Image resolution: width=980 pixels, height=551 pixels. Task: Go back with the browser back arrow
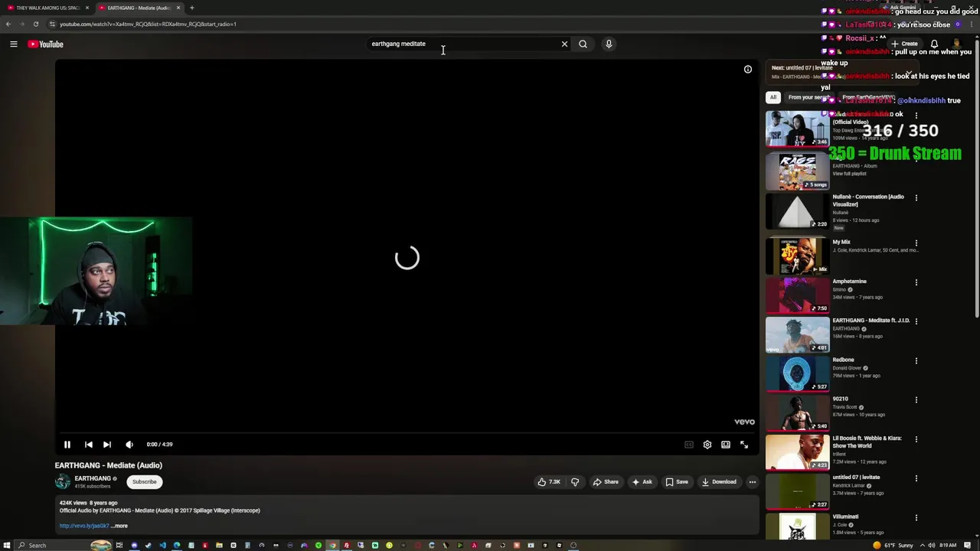pos(8,24)
